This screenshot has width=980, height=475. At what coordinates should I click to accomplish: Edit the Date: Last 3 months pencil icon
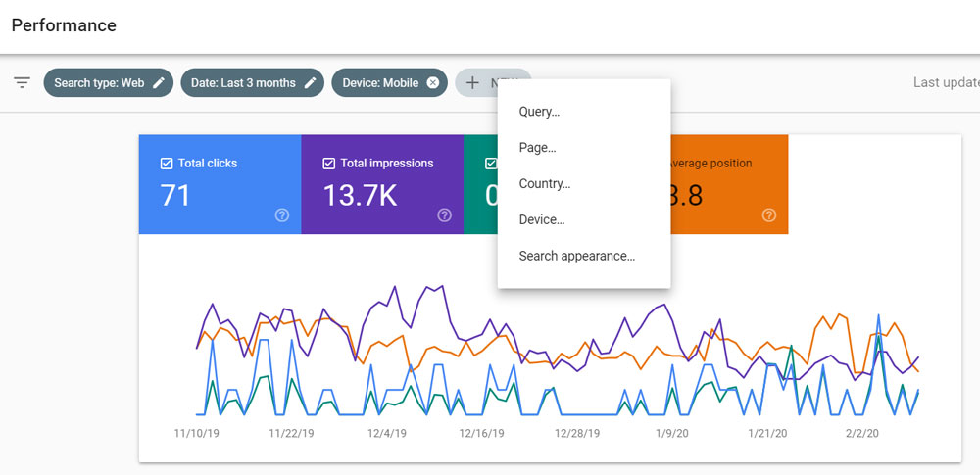(310, 82)
